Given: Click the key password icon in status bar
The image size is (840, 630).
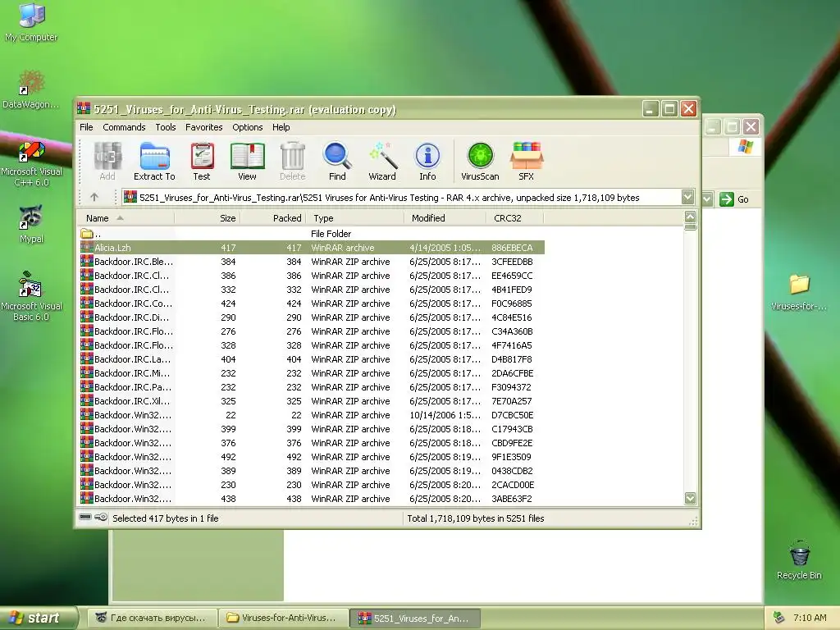Looking at the screenshot, I should [101, 518].
